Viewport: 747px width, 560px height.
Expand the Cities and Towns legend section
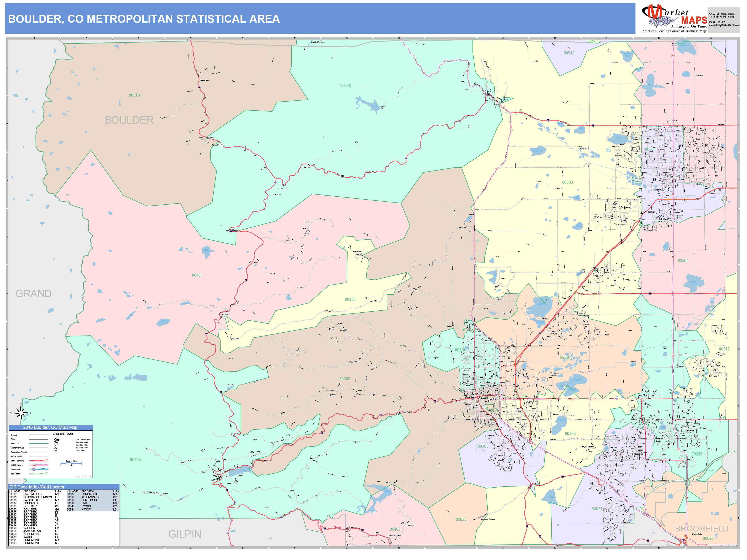[x=63, y=434]
